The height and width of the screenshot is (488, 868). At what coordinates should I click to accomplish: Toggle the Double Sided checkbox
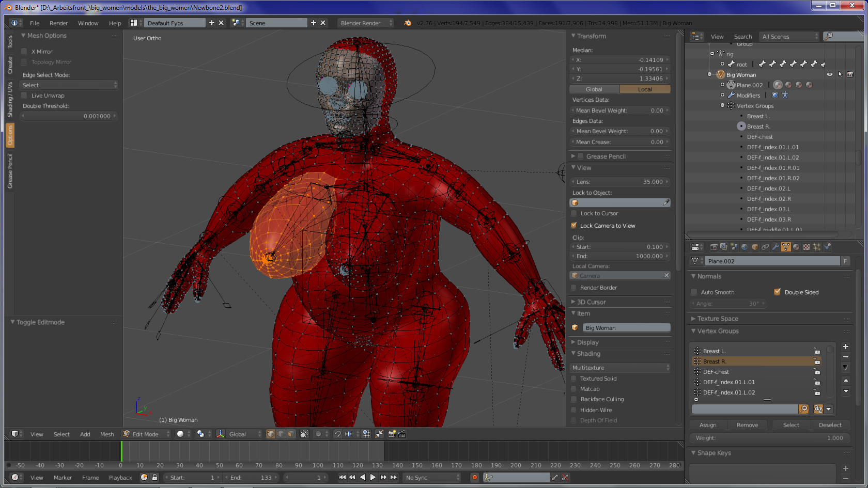coord(777,292)
